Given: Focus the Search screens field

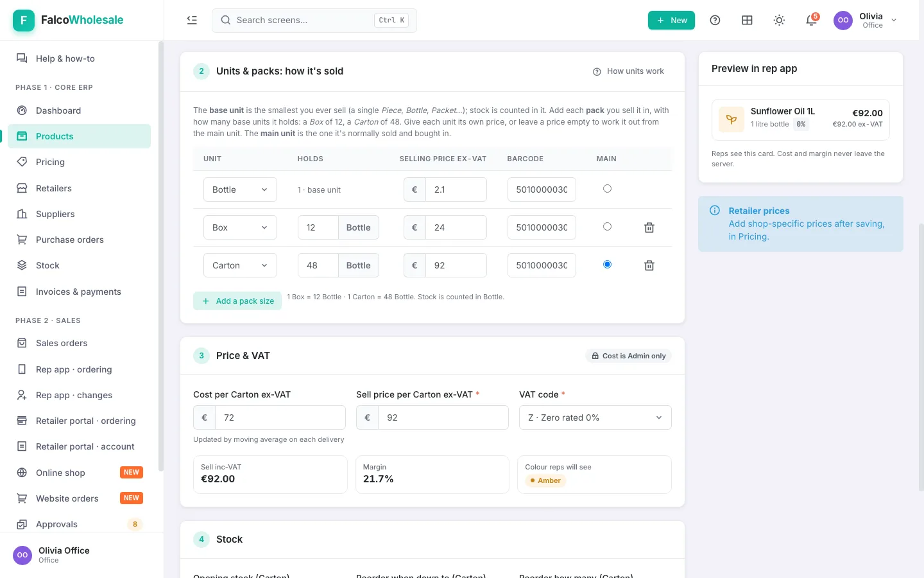Looking at the screenshot, I should click(x=314, y=20).
